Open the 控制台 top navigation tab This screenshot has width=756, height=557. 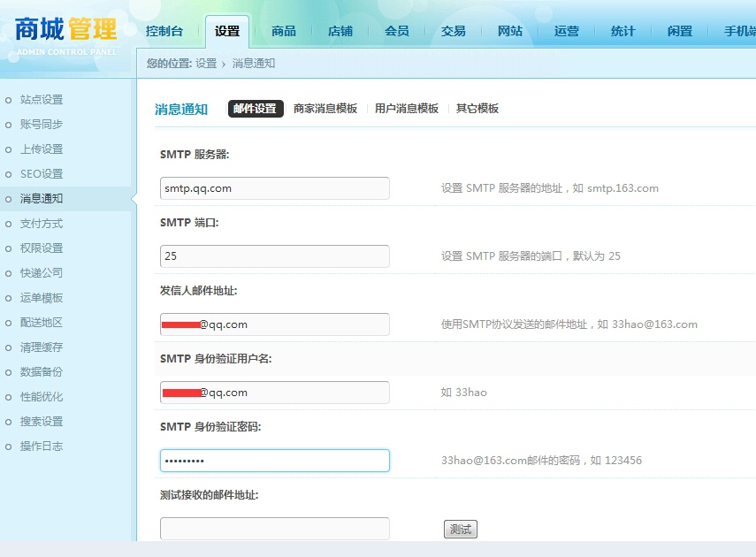coord(164,31)
